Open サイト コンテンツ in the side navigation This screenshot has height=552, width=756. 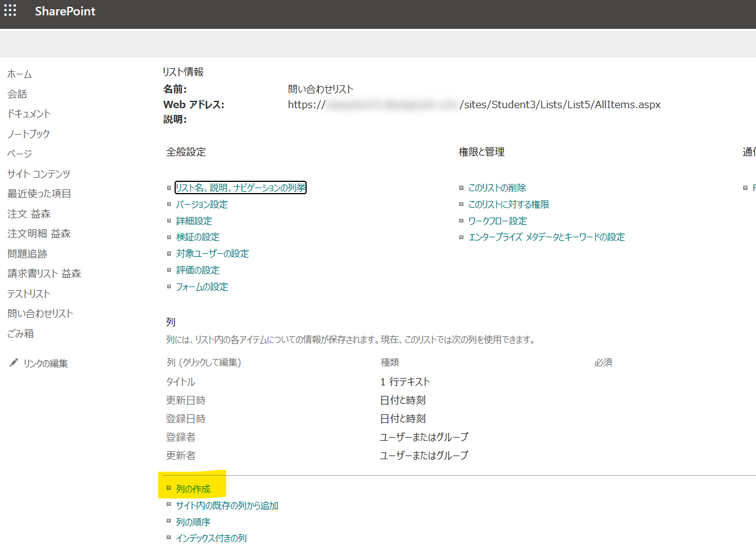39,174
